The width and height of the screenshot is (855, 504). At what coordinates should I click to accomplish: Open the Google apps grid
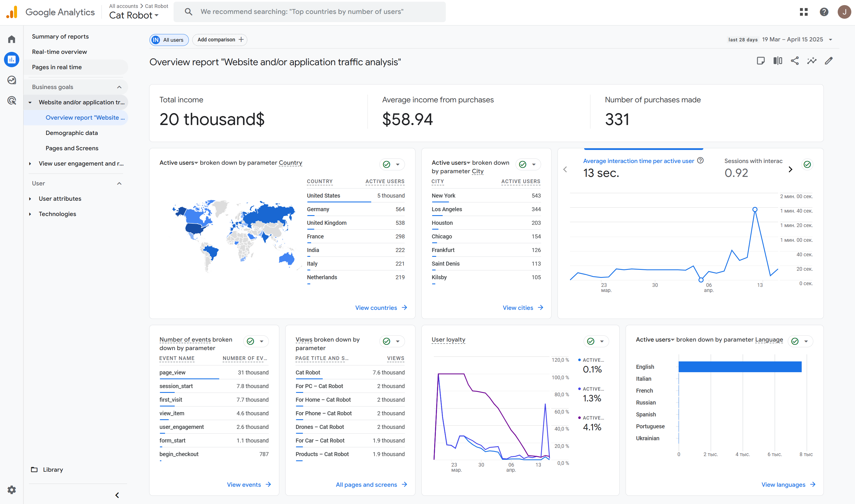[x=804, y=12]
